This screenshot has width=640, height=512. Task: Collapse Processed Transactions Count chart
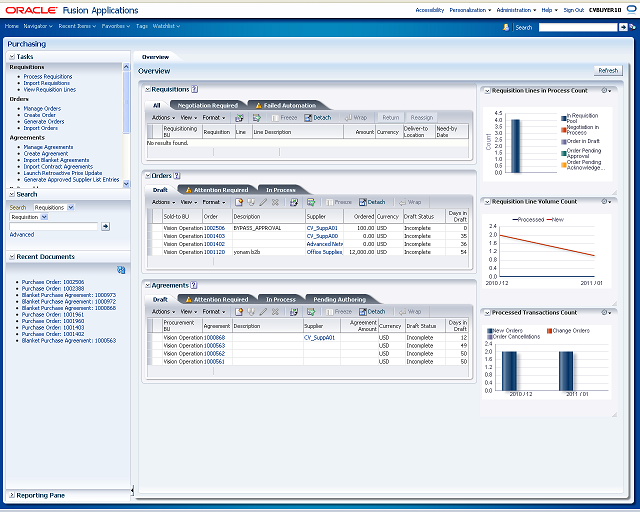click(x=487, y=313)
